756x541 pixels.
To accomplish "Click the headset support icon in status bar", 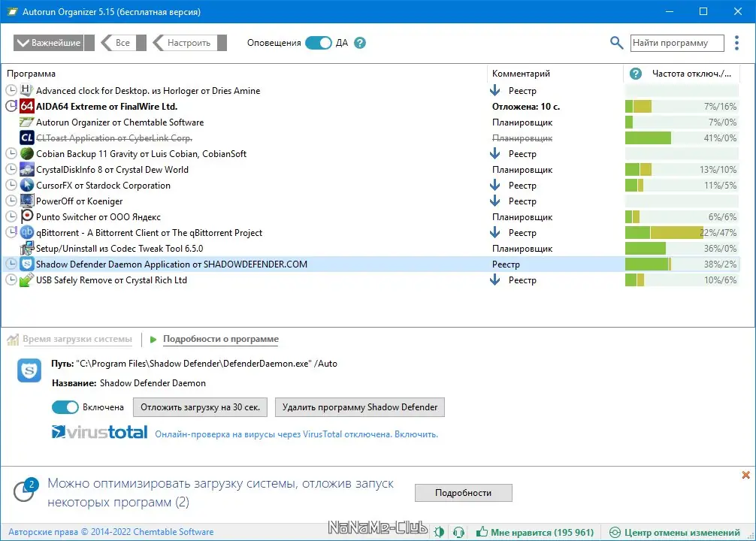I will (x=458, y=532).
